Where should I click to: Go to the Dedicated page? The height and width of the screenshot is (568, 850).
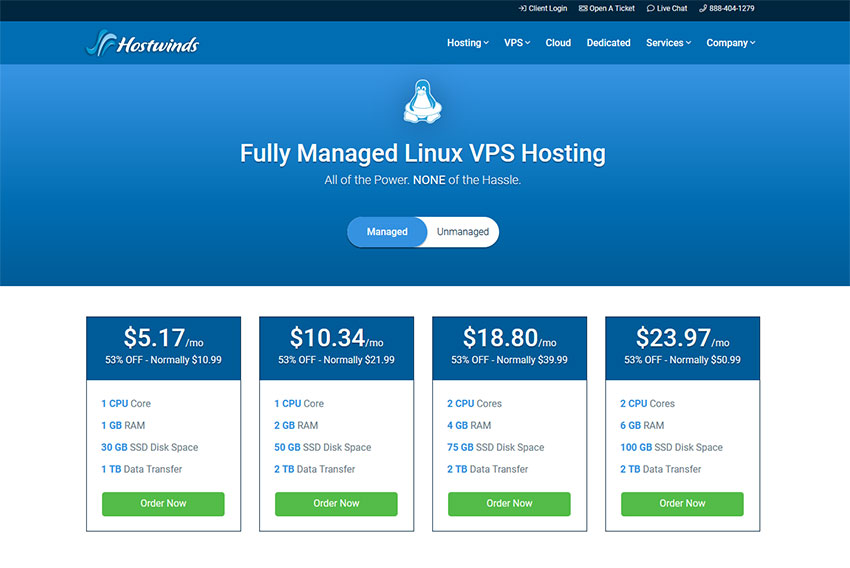pos(608,43)
